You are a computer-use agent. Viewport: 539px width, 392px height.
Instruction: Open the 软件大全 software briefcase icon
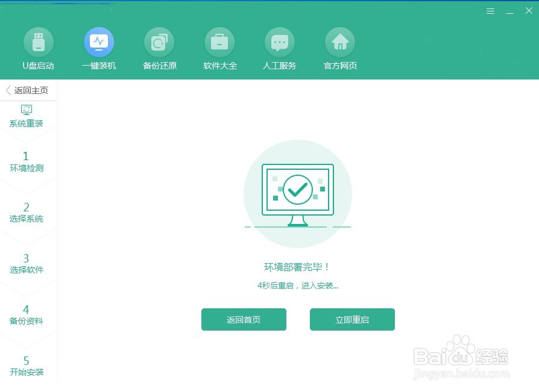tap(219, 42)
